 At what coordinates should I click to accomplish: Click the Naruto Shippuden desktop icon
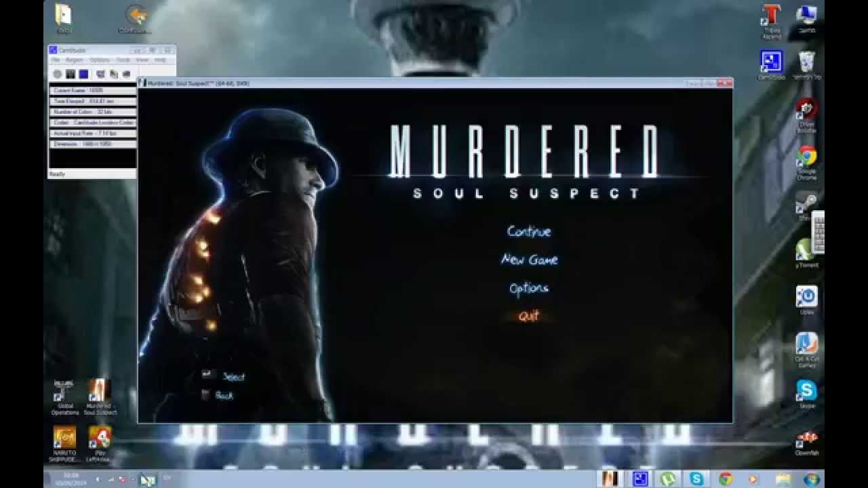point(64,444)
